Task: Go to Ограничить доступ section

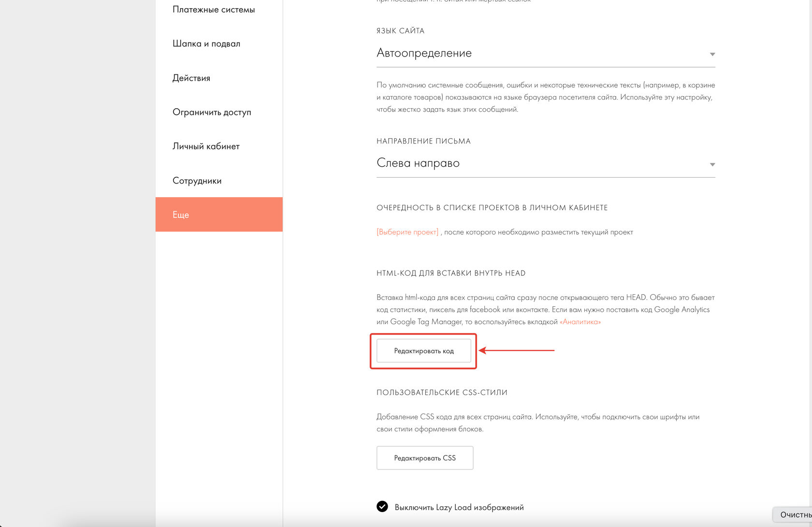Action: click(x=212, y=112)
